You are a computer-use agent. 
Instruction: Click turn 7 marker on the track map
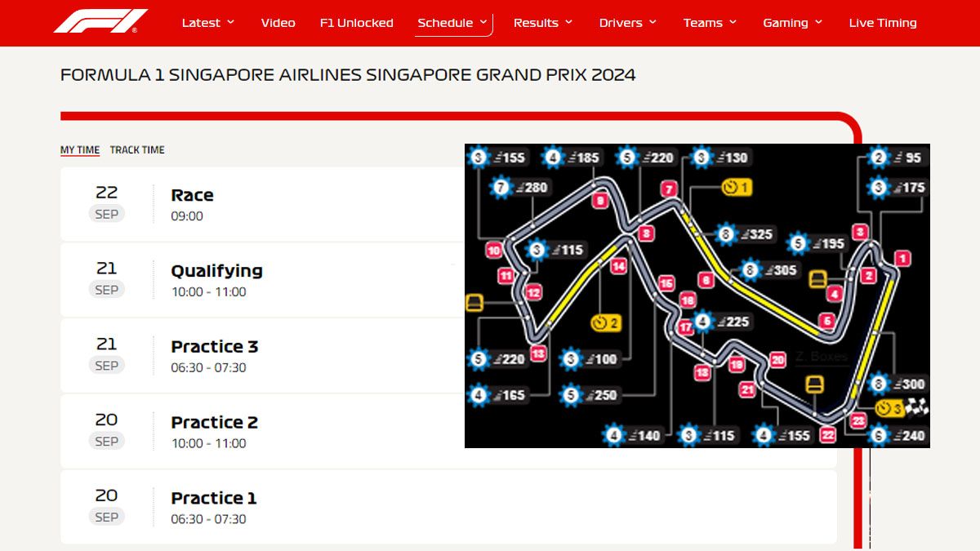(x=670, y=190)
